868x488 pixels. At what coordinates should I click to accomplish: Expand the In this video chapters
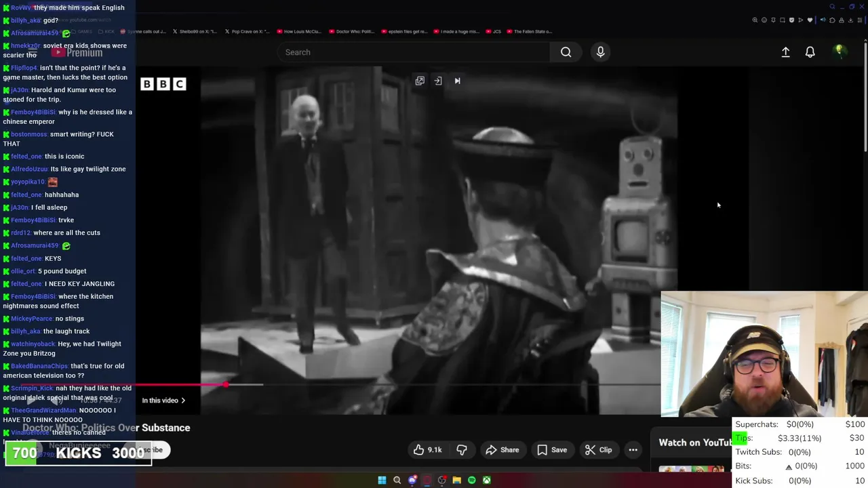(163, 401)
